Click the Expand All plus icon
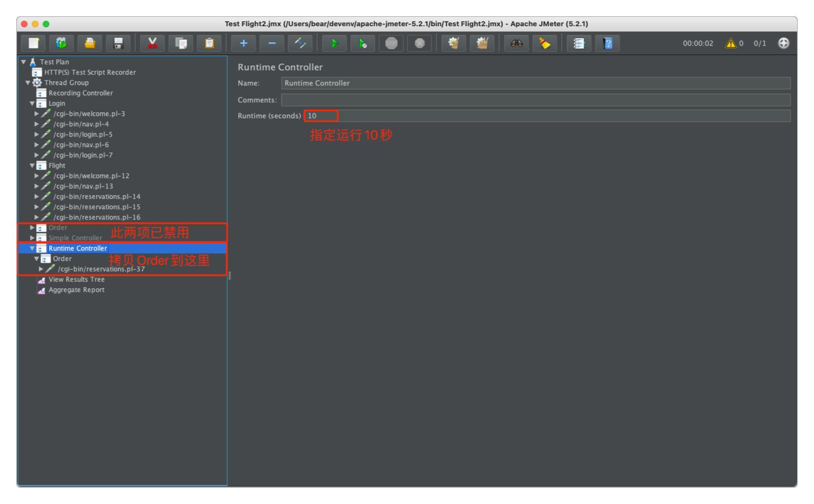This screenshot has width=814, height=504. [x=244, y=43]
